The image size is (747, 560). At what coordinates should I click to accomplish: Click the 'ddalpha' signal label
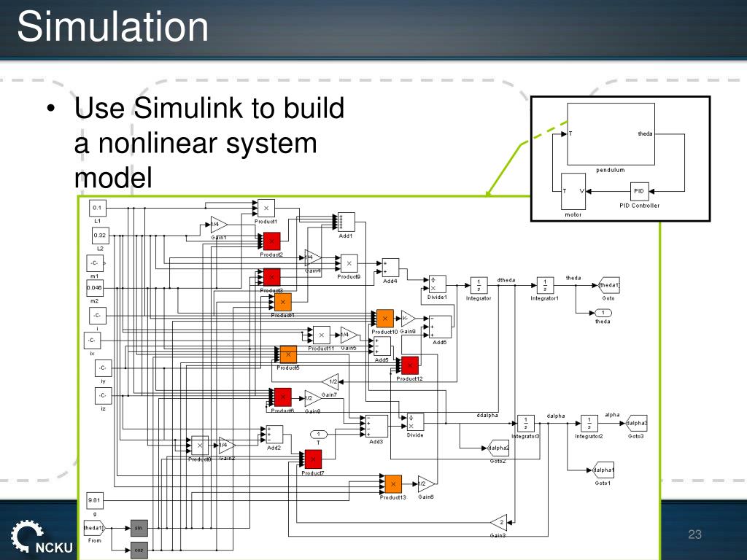(x=487, y=415)
